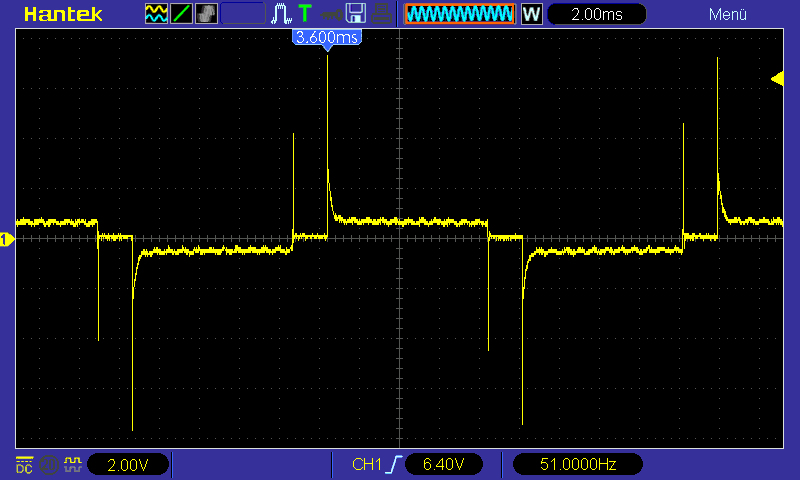The width and height of the screenshot is (800, 480).
Task: Click the floppy disk save icon
Action: point(355,14)
